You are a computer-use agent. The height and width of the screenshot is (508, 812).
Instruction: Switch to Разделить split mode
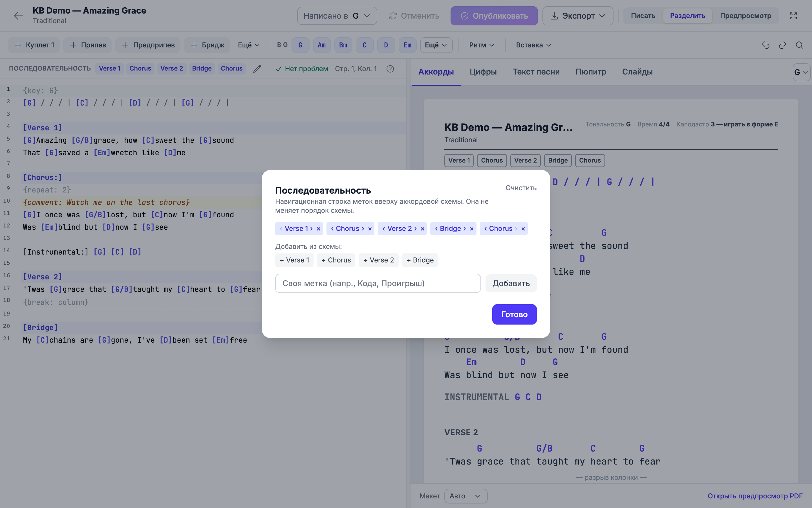point(687,16)
